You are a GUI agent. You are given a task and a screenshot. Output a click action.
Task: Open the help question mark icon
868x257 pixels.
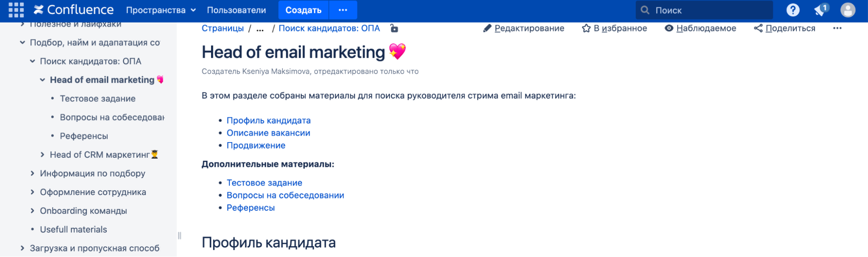(x=792, y=10)
